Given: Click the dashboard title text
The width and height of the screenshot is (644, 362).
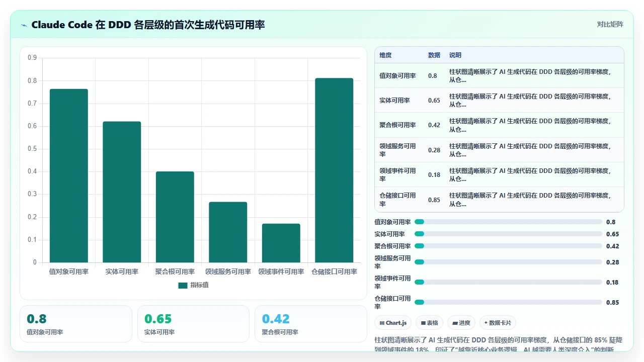Looking at the screenshot, I should coord(148,25).
